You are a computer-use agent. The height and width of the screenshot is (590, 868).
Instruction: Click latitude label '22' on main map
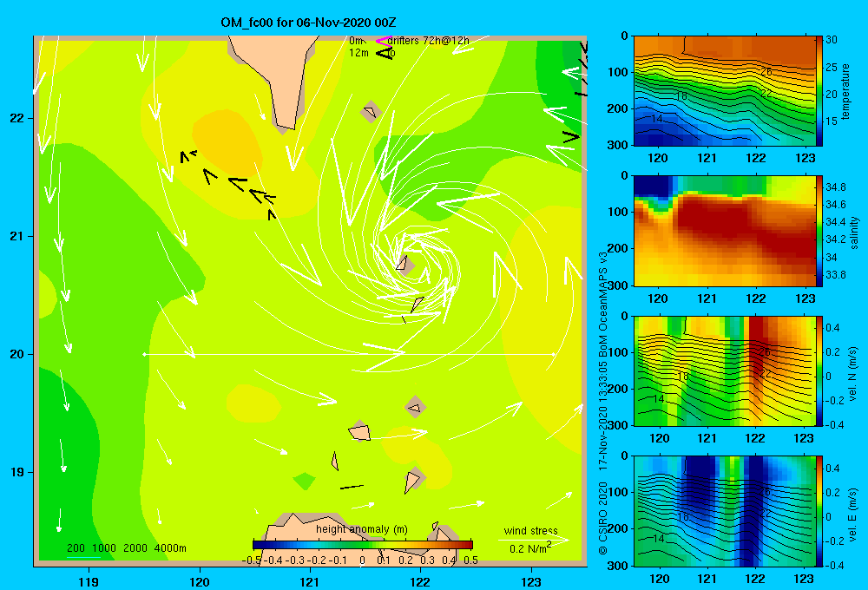coord(17,118)
